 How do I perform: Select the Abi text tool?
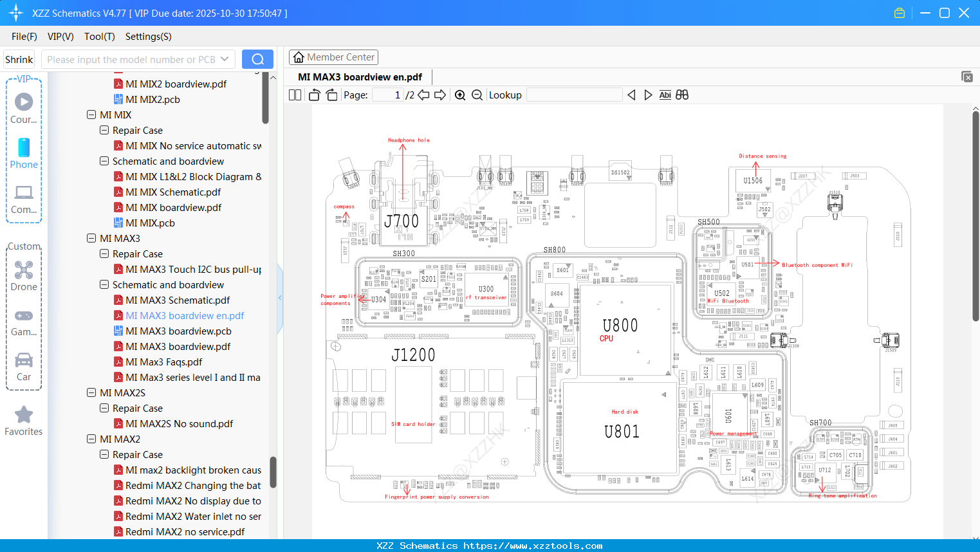(665, 95)
